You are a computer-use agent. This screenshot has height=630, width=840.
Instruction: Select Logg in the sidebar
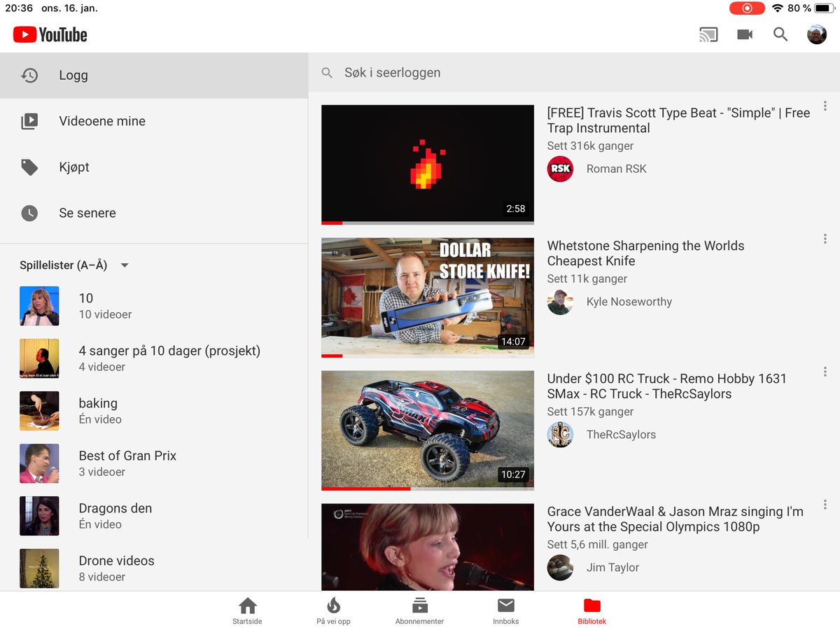[x=154, y=76]
